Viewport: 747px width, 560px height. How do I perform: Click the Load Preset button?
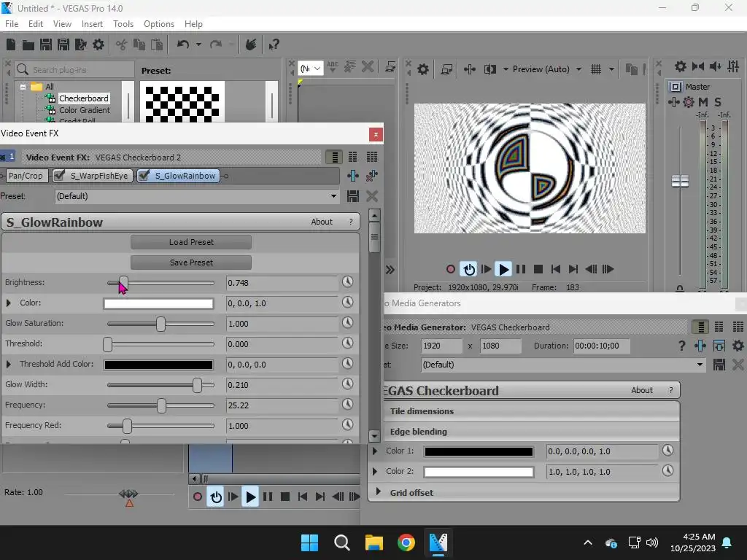(x=191, y=242)
